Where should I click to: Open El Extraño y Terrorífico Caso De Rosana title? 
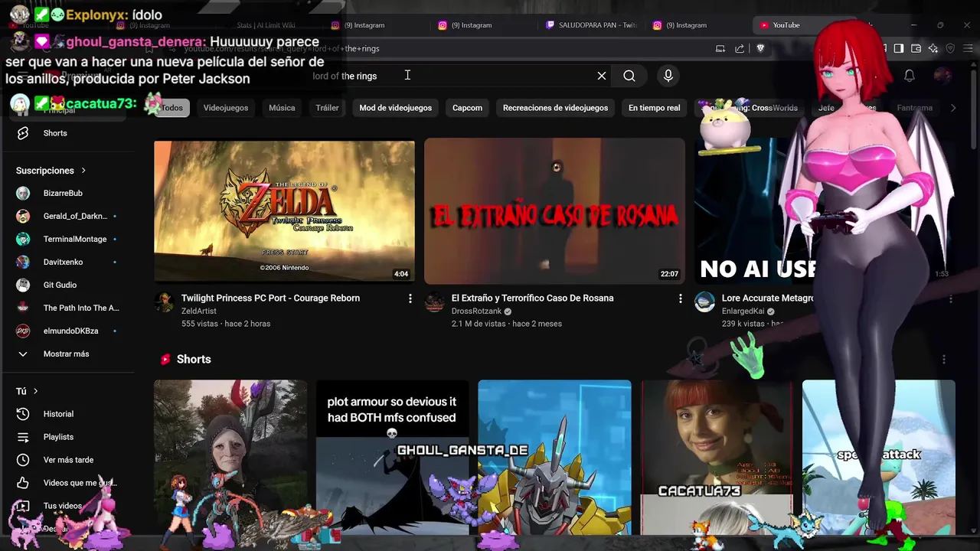(533, 298)
